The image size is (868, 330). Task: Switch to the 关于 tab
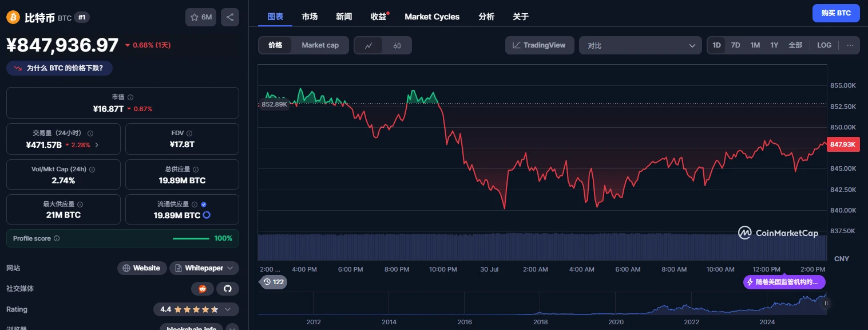521,17
